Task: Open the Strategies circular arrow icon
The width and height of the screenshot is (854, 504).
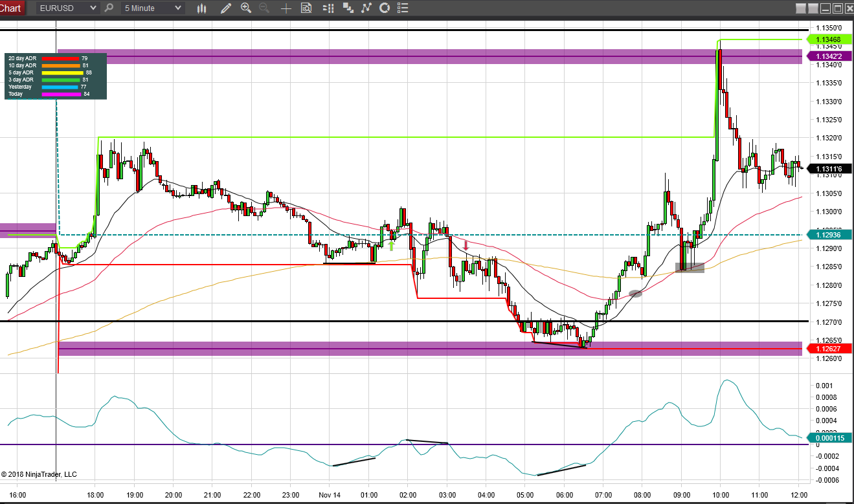Action: pyautogui.click(x=385, y=8)
